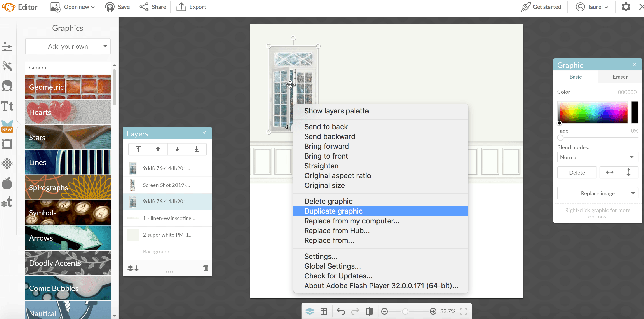Open the Replace image dropdown
This screenshot has width=644, height=319.
597,193
